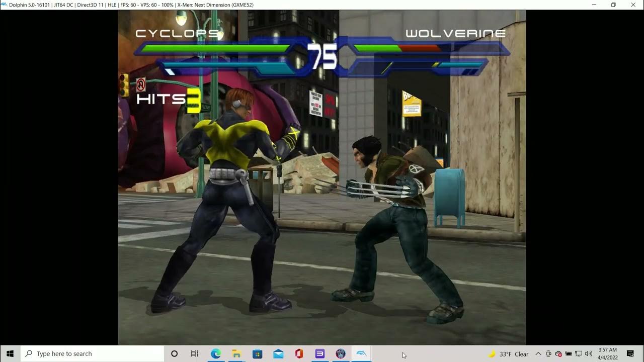The image size is (644, 362).
Task: Click the Dolphin logo in the title bar
Action: pos(5,5)
